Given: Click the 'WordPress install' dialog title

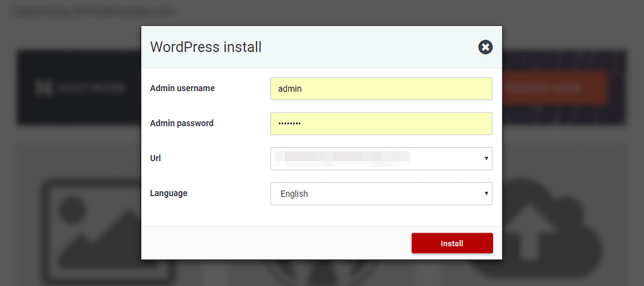Looking at the screenshot, I should [206, 47].
